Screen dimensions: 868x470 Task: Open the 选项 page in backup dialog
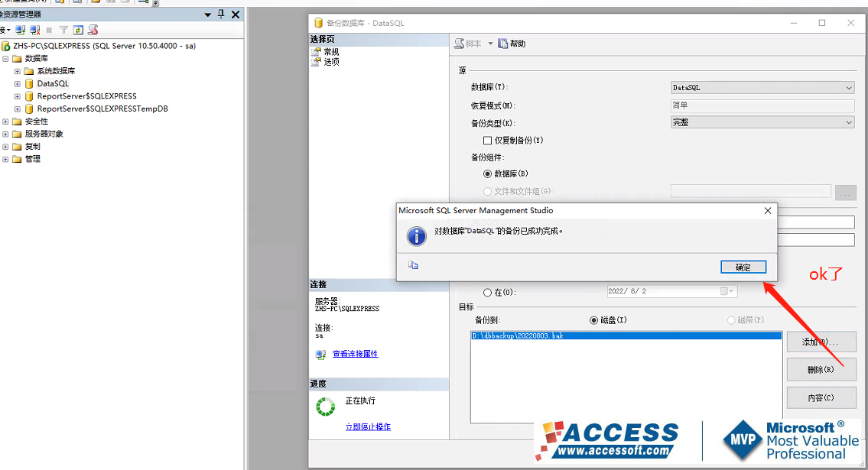point(331,62)
